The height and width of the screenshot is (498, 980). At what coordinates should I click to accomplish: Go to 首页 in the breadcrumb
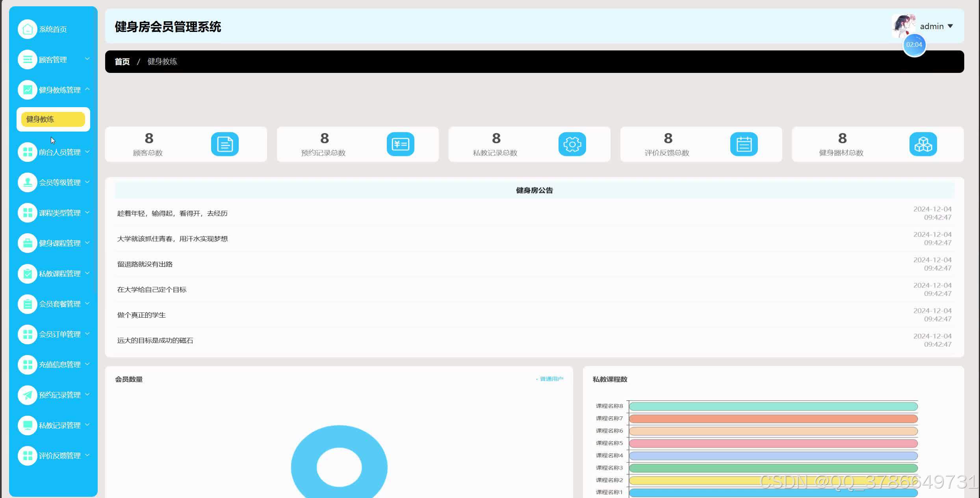coord(122,61)
